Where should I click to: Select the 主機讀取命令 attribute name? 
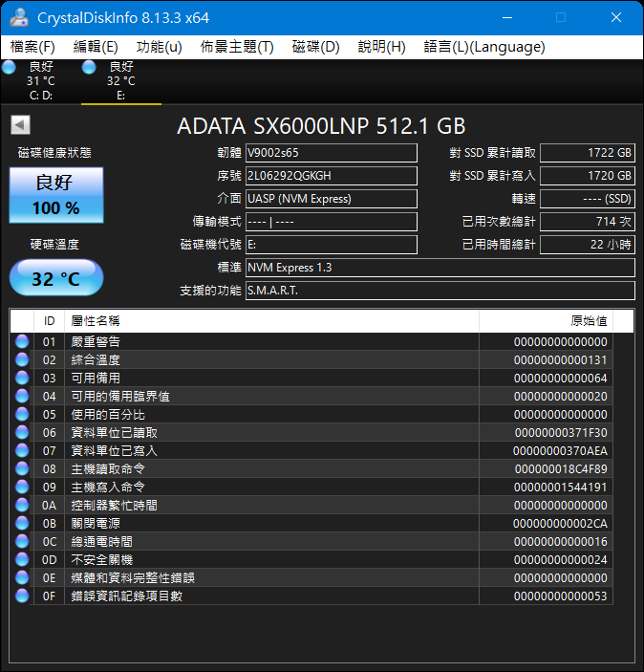108,468
